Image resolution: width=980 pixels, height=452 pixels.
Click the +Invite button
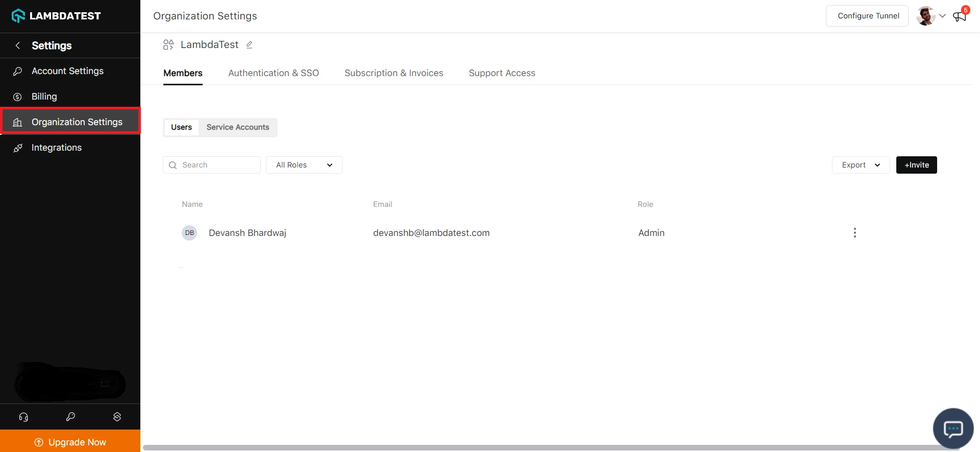[x=916, y=165]
